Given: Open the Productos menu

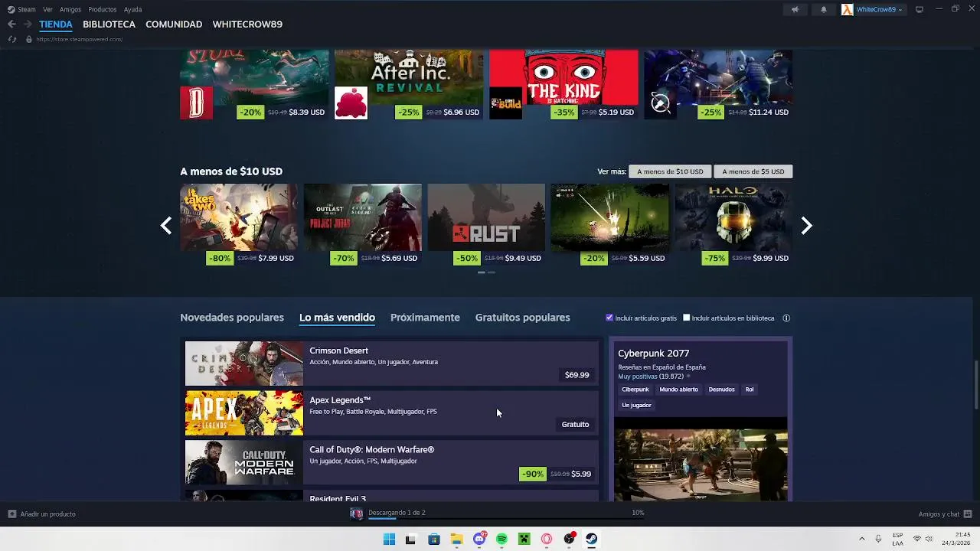Looking at the screenshot, I should pyautogui.click(x=103, y=9).
